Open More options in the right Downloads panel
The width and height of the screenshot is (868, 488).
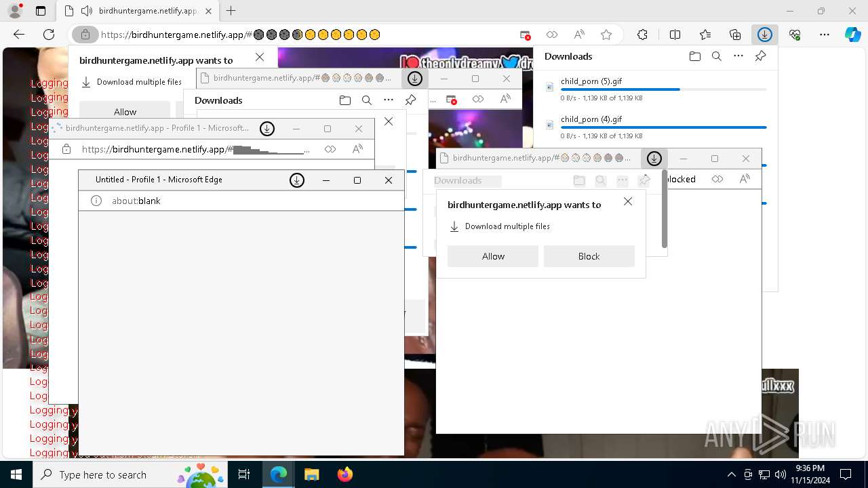click(738, 56)
